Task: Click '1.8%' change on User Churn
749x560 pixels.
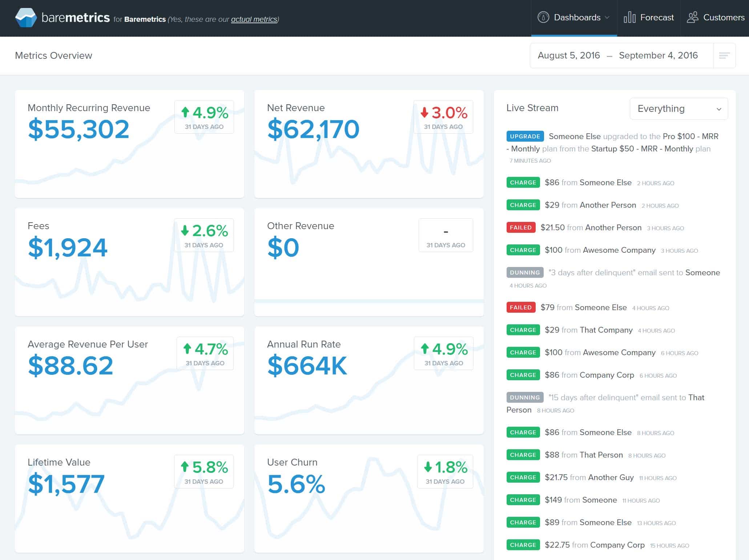Action: (x=451, y=467)
